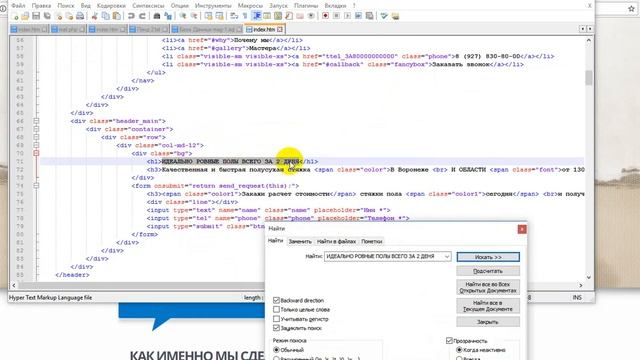
Task: Click the editor's horizontal scrollbar right arrow
Action: coord(580,285)
